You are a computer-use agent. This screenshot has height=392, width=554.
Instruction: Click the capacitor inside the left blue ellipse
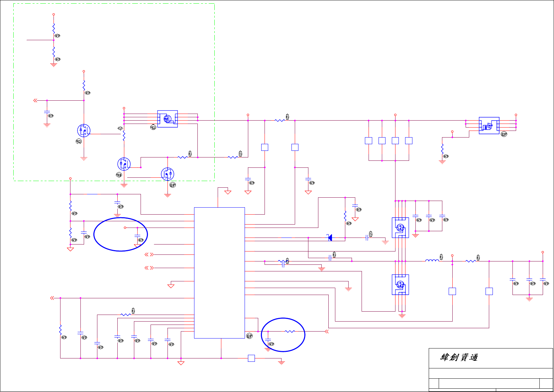137,235
